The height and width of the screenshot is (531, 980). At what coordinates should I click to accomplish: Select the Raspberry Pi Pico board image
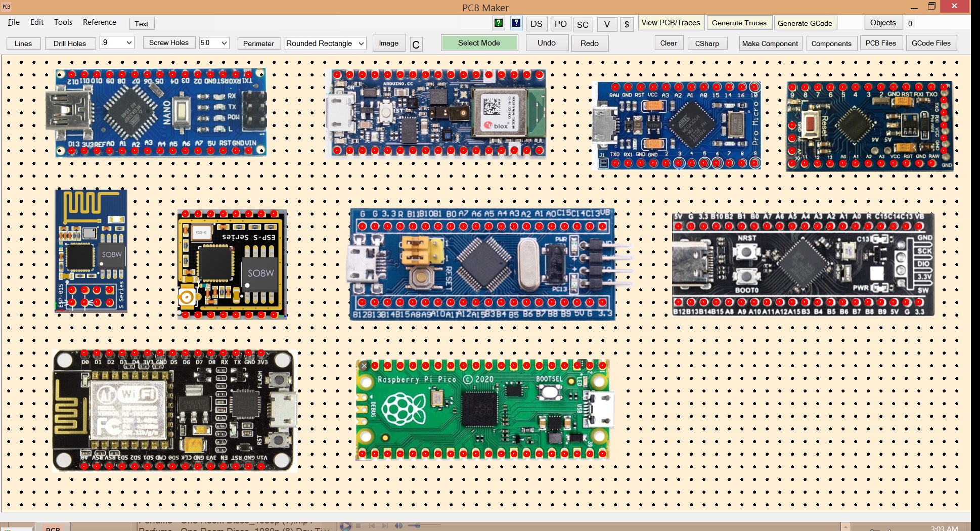coord(482,410)
